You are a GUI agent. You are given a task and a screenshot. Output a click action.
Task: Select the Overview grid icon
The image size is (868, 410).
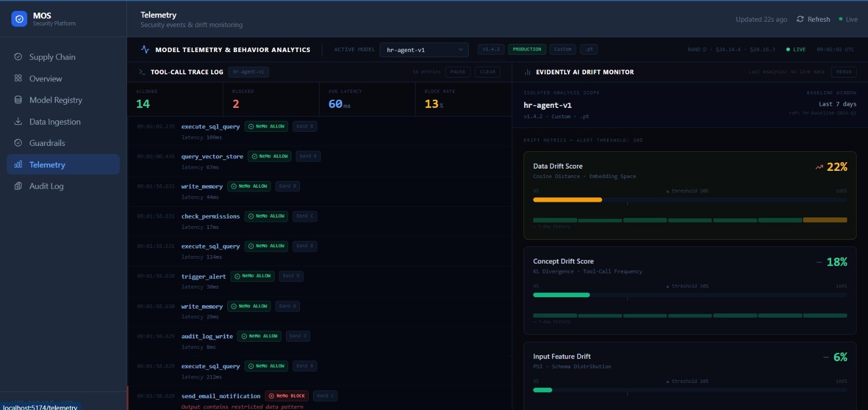coord(18,78)
